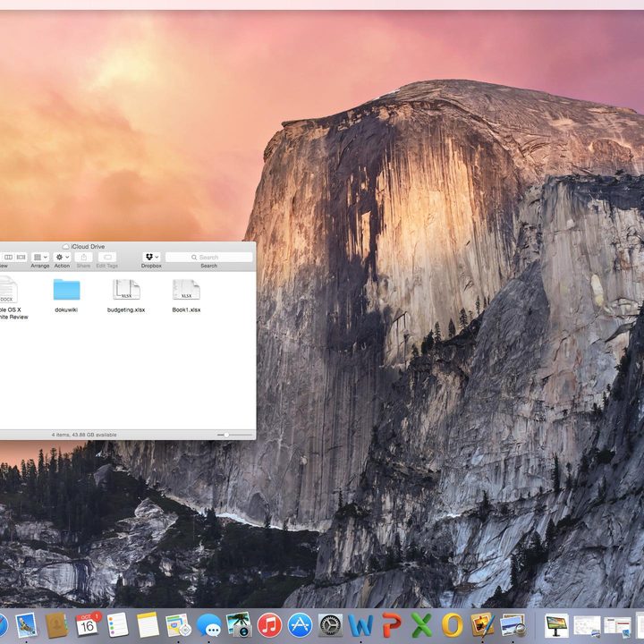The height and width of the screenshot is (644, 644).
Task: Launch the yellow Notes app
Action: coord(148,624)
